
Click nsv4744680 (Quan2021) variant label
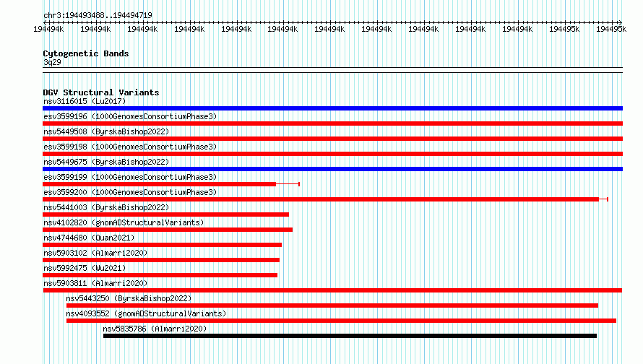(x=89, y=238)
